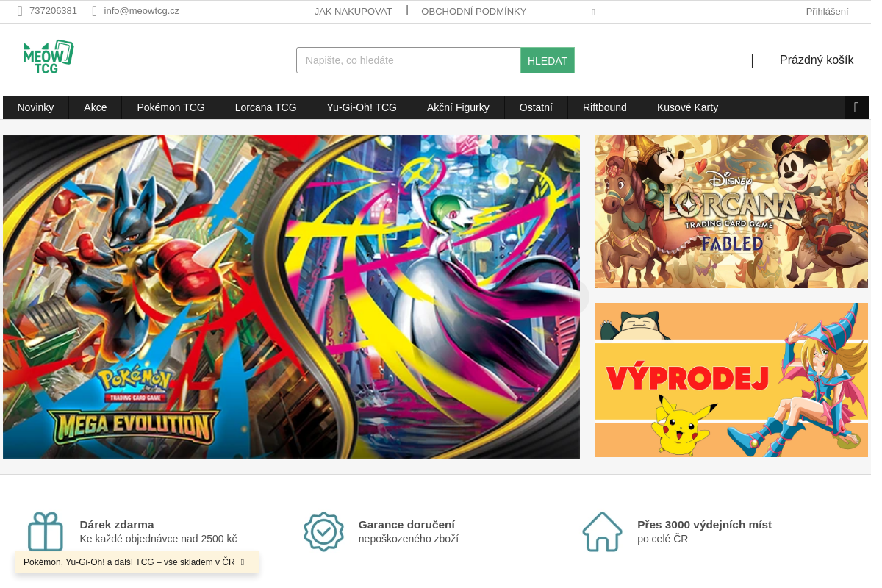Focus the product search input field
The height and width of the screenshot is (588, 882).
coord(409,60)
